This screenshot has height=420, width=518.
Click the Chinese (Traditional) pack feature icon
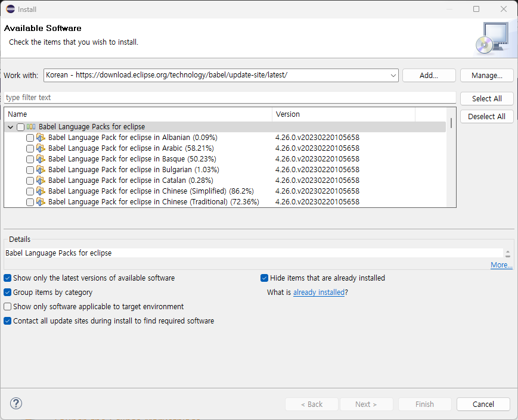tap(41, 202)
